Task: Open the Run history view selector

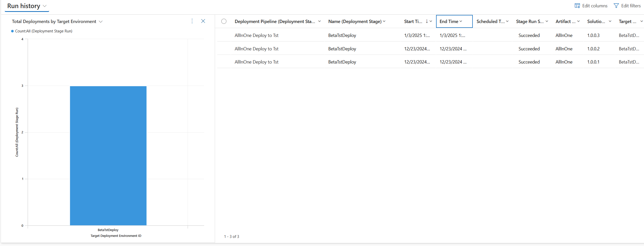Action: 27,6
